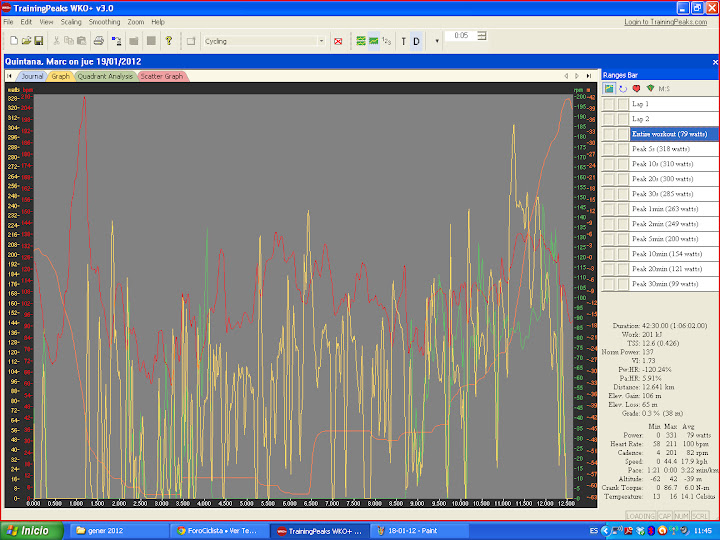720x540 pixels.
Task: Open the File menu
Action: 8,22
